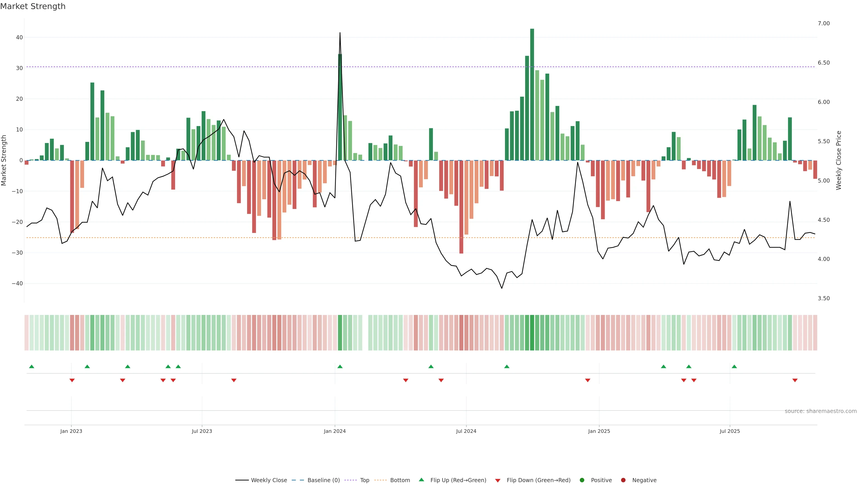Click the deepest red bar below -30

[461, 207]
